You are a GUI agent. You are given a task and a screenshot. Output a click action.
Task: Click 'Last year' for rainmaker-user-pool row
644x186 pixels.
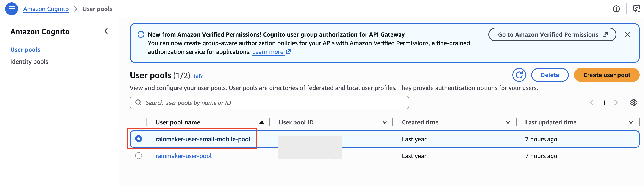414,156
